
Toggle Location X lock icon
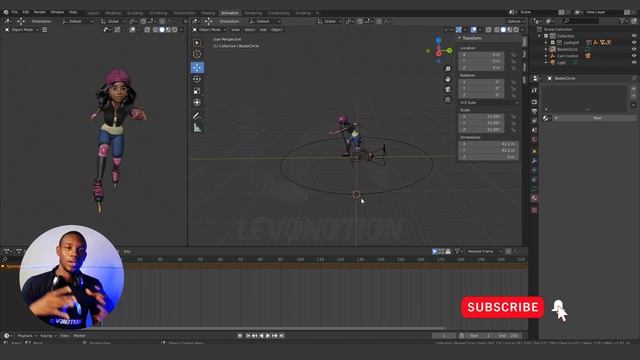tap(513, 54)
